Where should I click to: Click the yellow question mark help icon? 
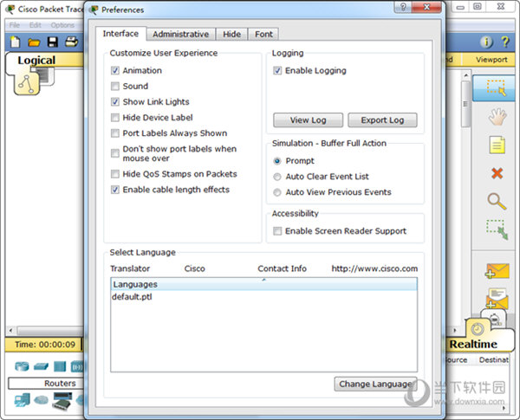coord(505,42)
